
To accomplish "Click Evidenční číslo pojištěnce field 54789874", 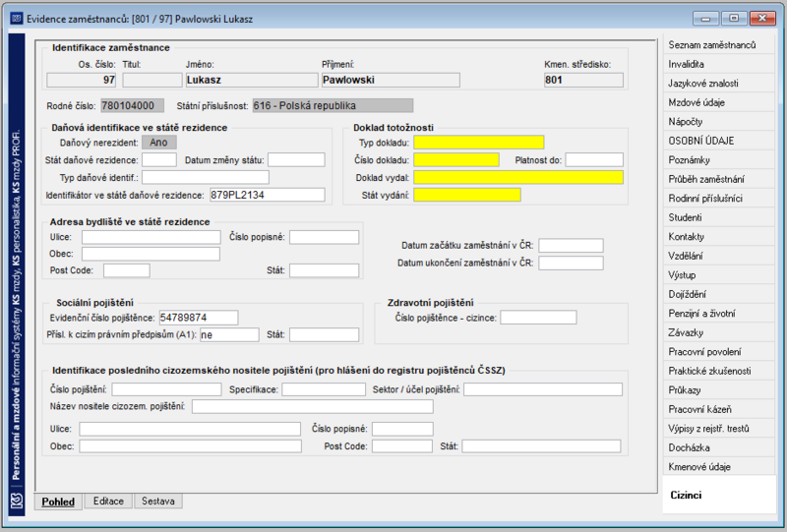I will (199, 318).
